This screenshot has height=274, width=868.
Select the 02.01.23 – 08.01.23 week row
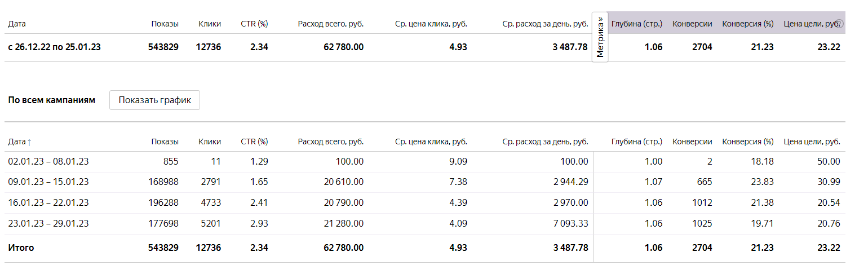424,161
